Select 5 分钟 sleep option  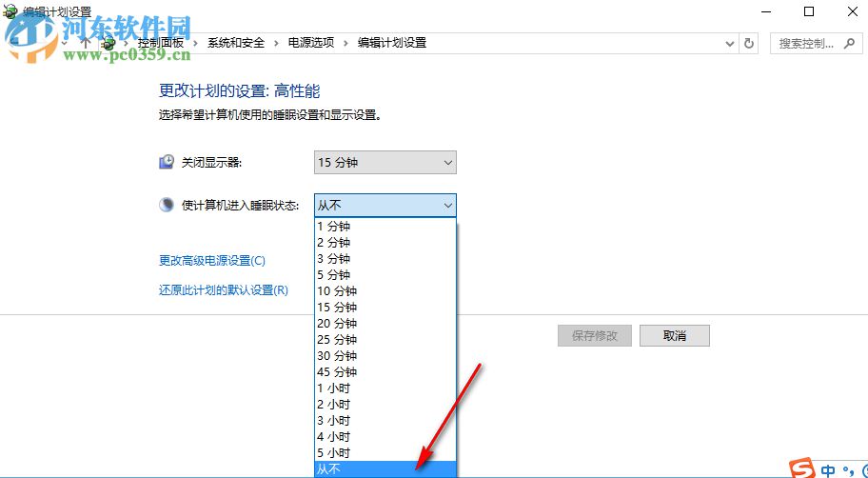pyautogui.click(x=385, y=275)
